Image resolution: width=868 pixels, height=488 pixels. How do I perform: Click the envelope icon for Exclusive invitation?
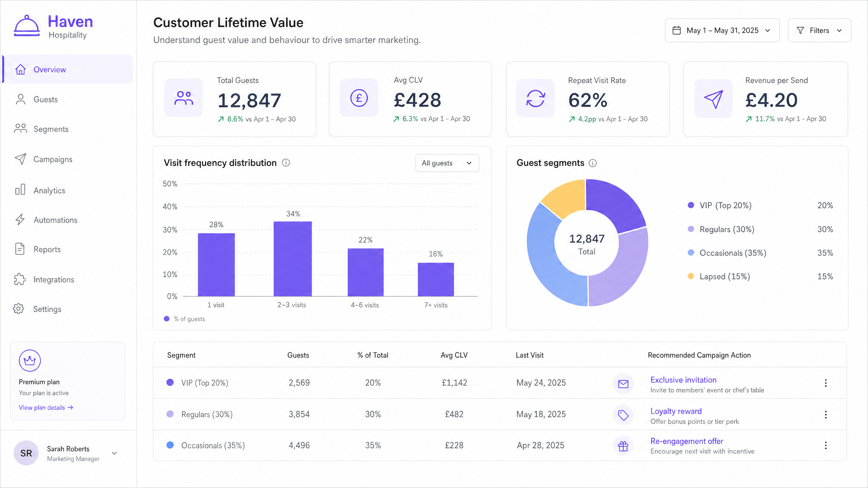tap(623, 384)
